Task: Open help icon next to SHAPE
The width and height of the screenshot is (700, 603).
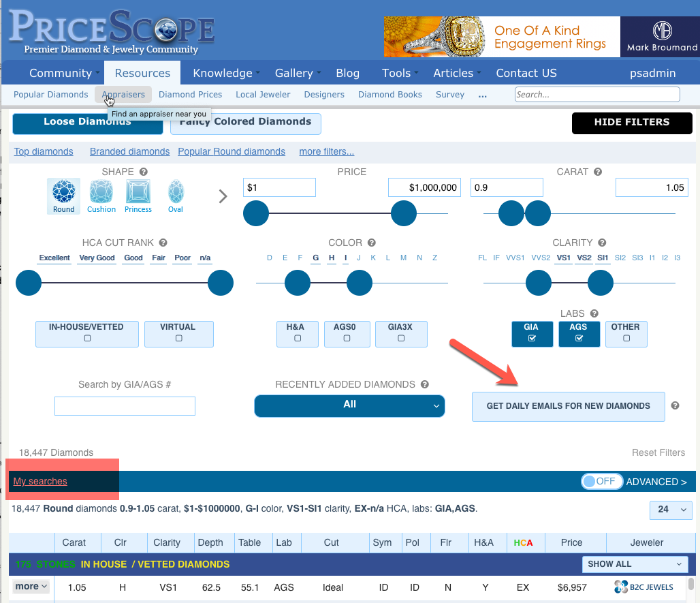Action: pos(143,172)
